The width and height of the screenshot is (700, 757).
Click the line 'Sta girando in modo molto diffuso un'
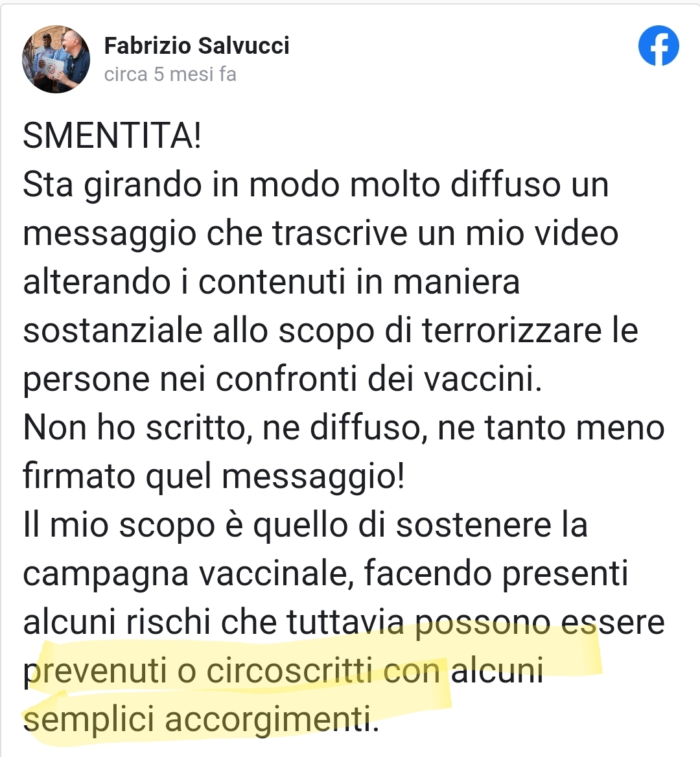coord(316,185)
